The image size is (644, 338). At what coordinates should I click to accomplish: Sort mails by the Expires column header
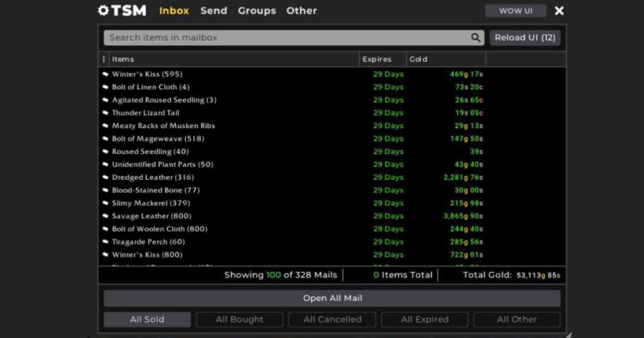tap(377, 59)
